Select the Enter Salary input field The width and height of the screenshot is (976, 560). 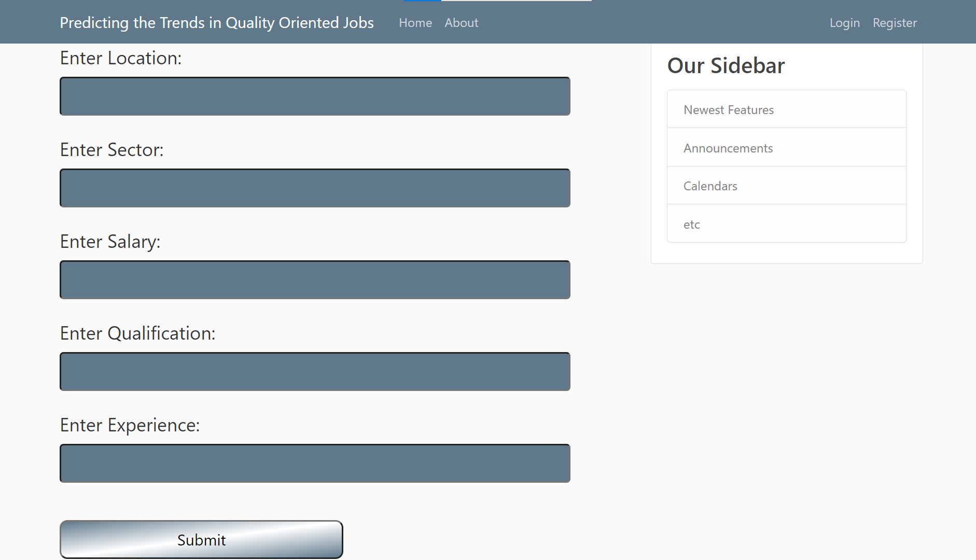click(x=315, y=280)
